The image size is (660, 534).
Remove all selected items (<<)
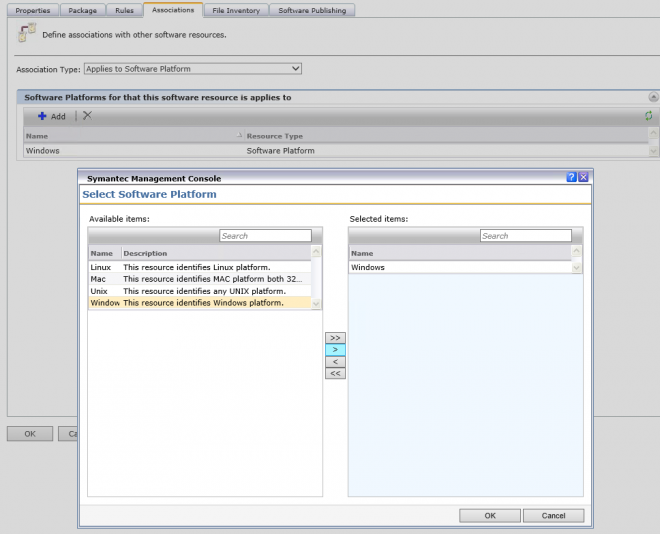(335, 373)
